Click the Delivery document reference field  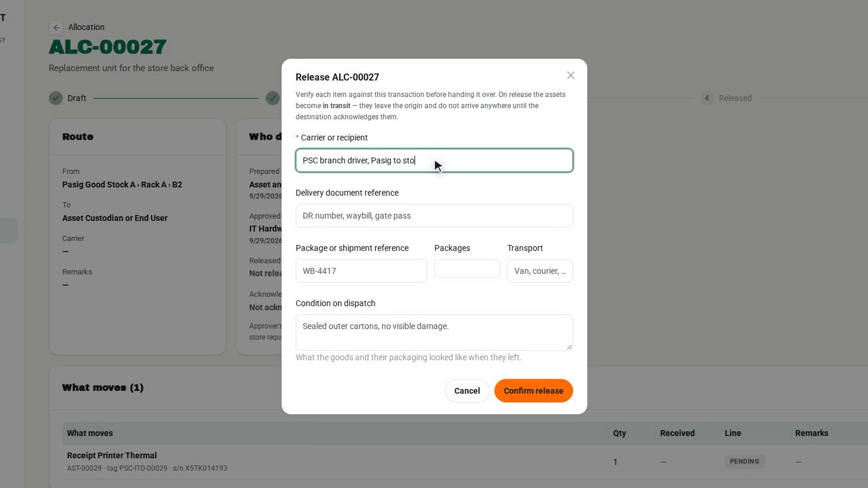click(x=434, y=216)
